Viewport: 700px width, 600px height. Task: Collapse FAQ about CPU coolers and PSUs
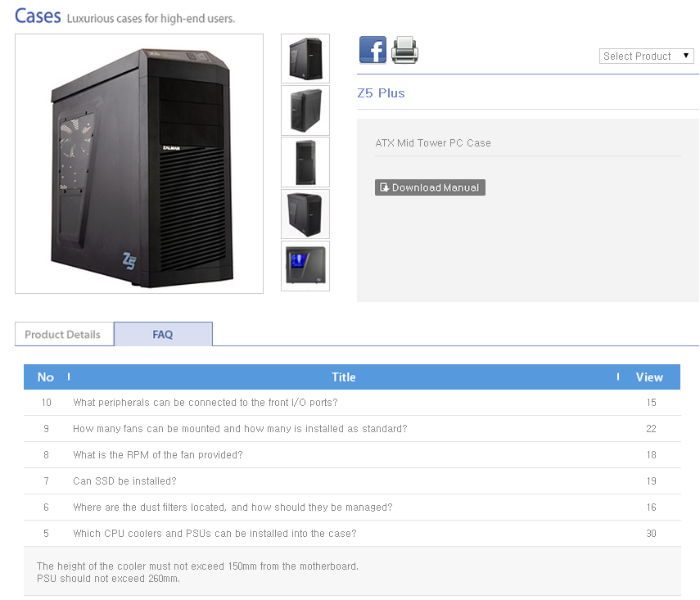[x=215, y=534]
